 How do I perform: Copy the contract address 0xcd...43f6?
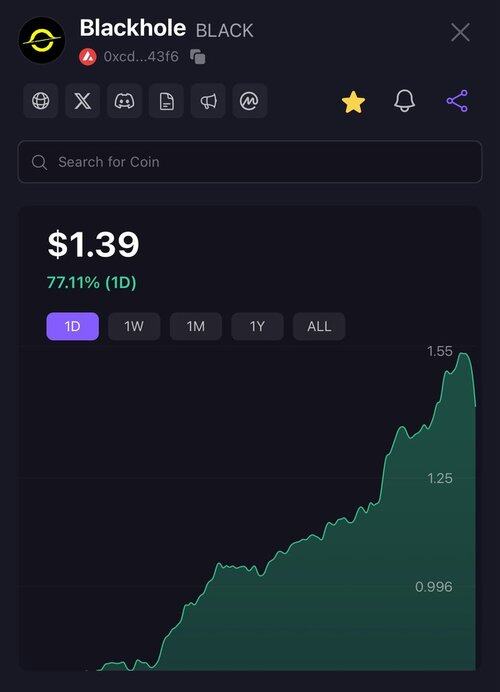(x=198, y=57)
